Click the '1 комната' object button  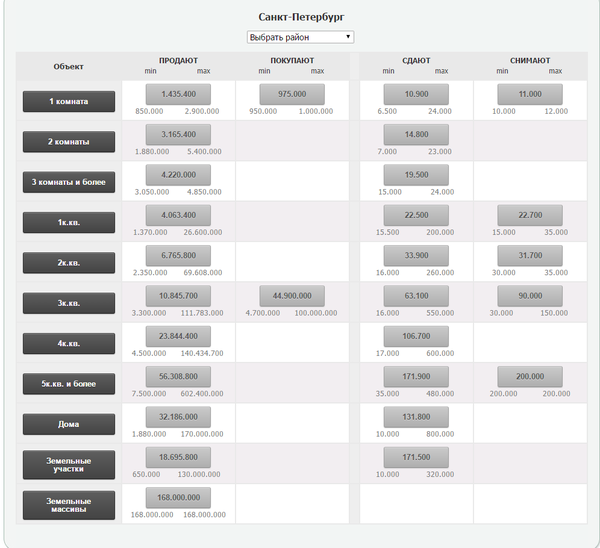point(69,101)
